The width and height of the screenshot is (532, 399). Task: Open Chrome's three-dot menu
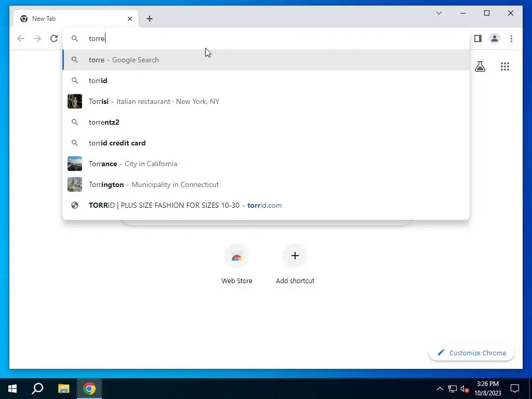[511, 38]
